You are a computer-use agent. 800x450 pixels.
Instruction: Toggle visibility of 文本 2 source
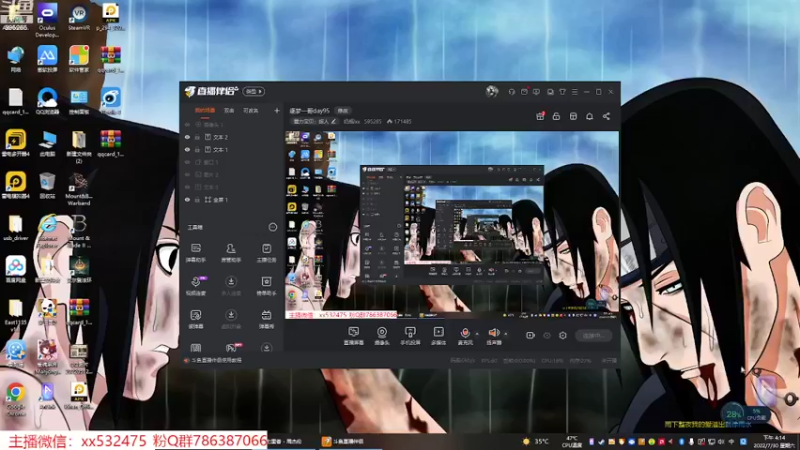pos(187,137)
